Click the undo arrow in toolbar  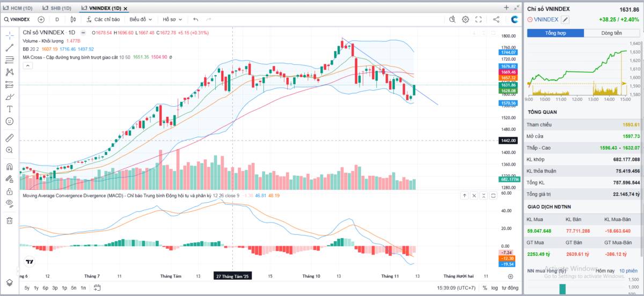[195, 19]
